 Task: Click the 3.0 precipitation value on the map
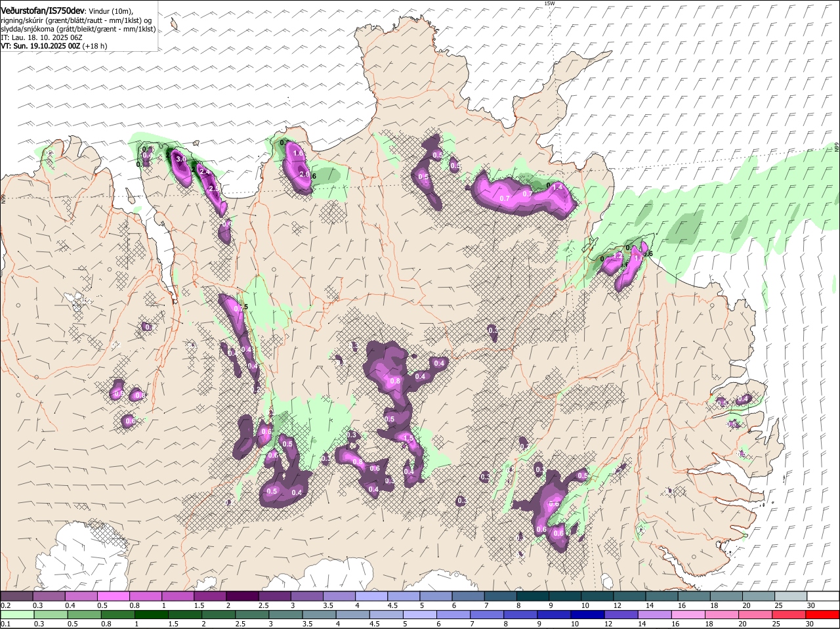182,159
